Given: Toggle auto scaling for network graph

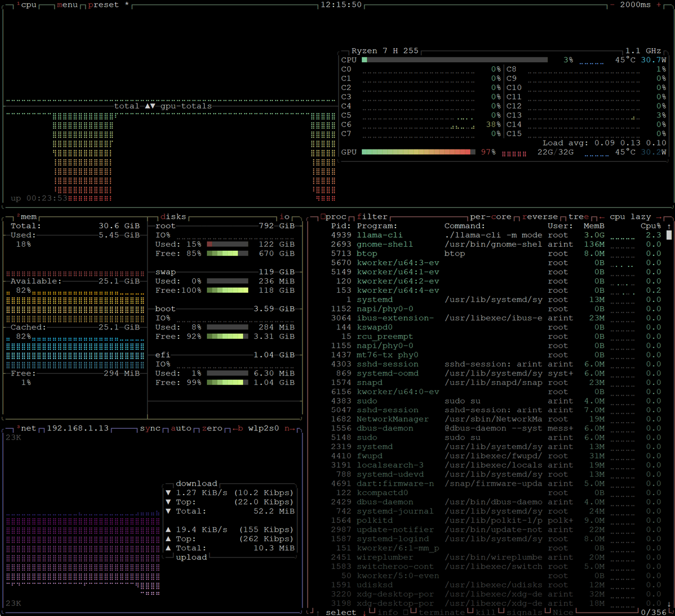Looking at the screenshot, I should pyautogui.click(x=181, y=428).
